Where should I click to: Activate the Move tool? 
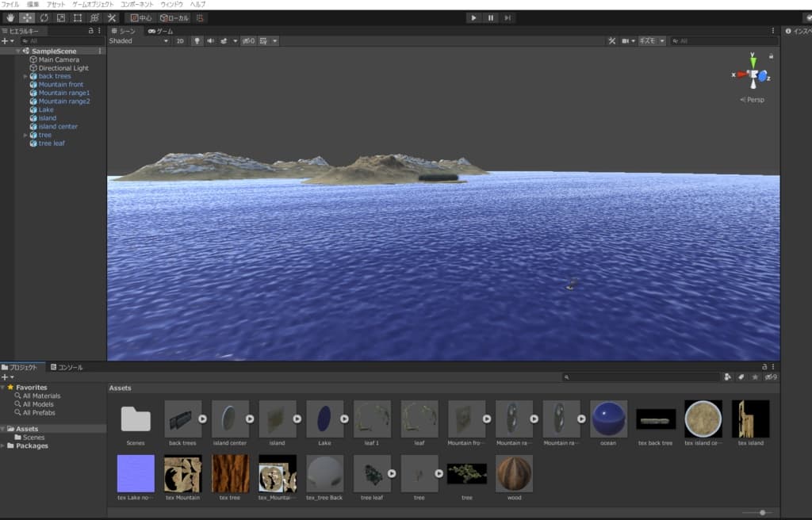(x=27, y=17)
